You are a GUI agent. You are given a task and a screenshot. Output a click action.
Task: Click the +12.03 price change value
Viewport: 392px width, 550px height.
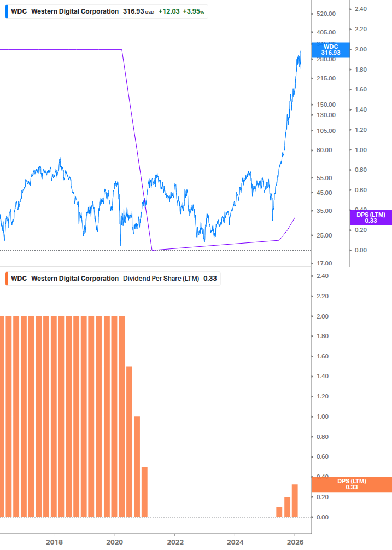pyautogui.click(x=169, y=11)
